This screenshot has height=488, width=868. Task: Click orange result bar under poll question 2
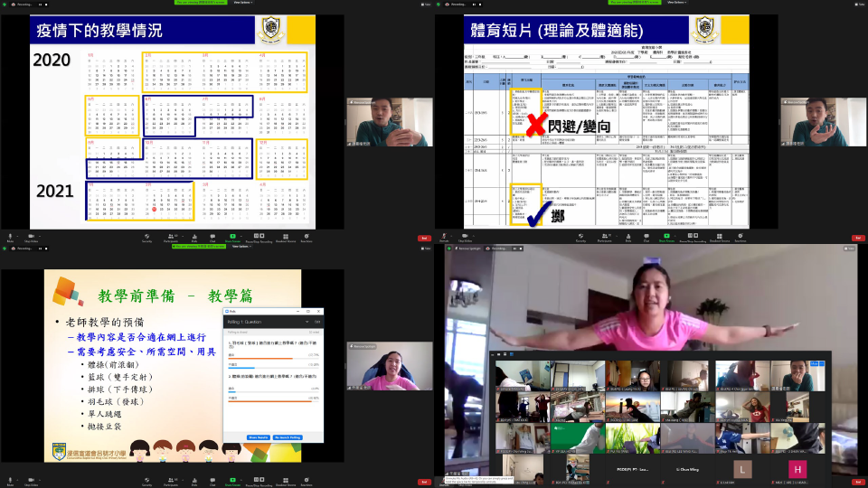coord(270,401)
